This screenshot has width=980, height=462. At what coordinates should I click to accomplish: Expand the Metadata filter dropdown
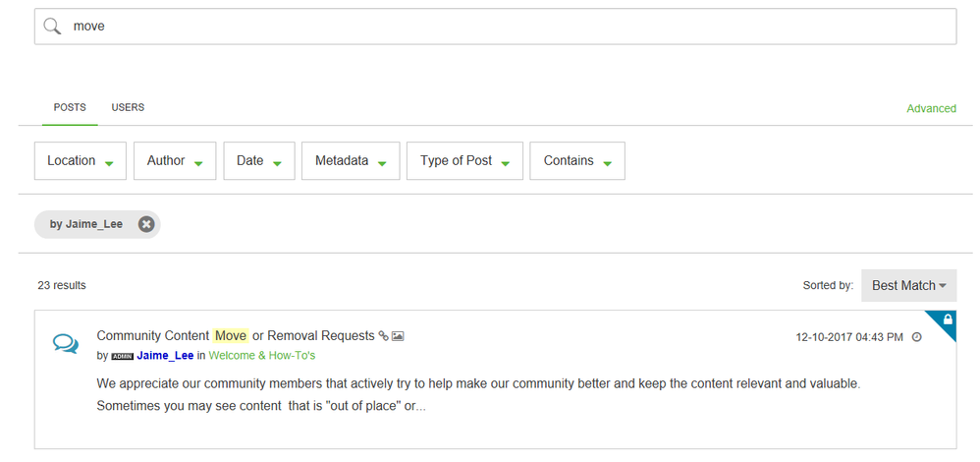(351, 161)
